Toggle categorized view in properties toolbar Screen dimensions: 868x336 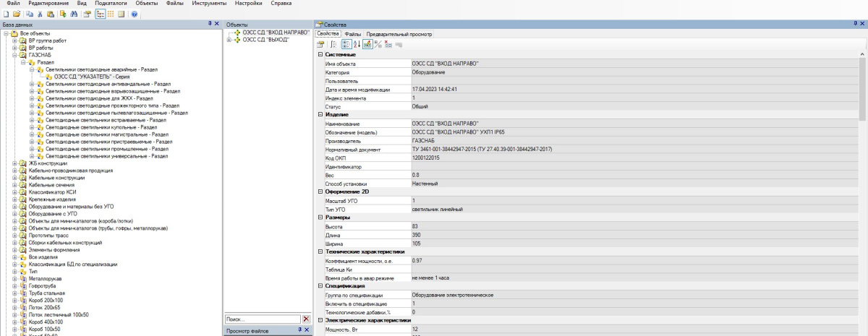coord(346,44)
